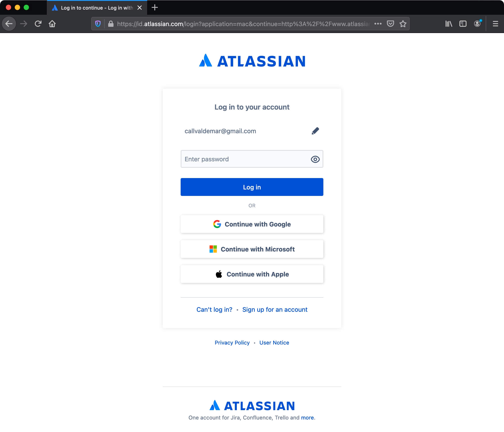Click the Can't log in link
The image size is (504, 432).
tap(214, 309)
